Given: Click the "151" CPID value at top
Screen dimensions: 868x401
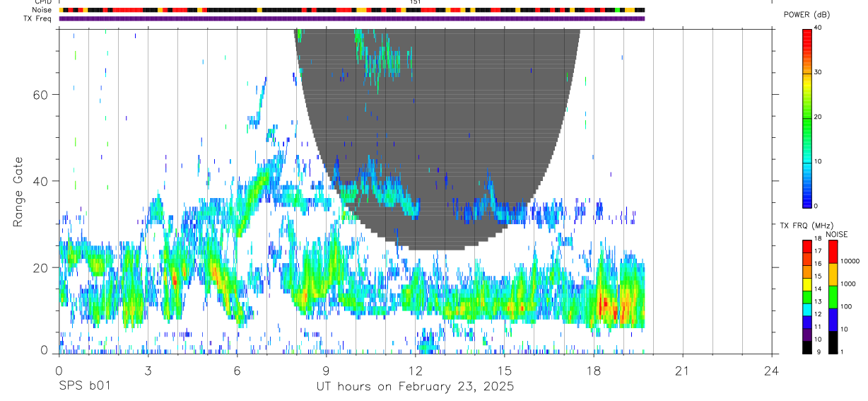Looking at the screenshot, I should click(x=416, y=2).
